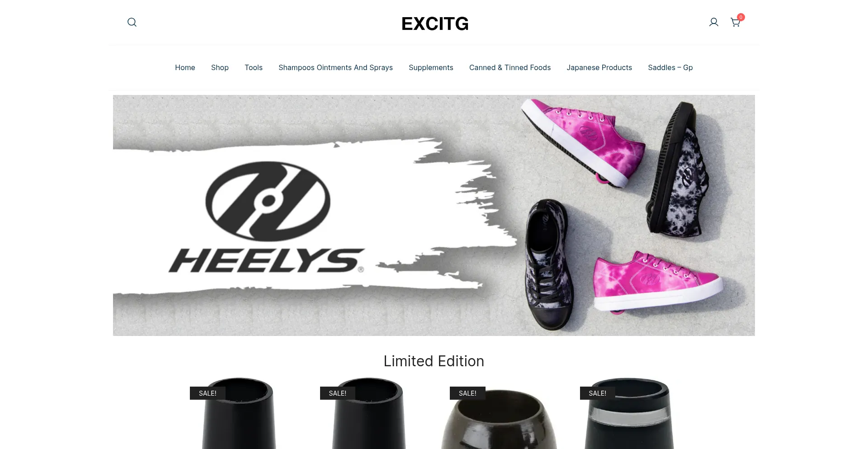The width and height of the screenshot is (868, 449).
Task: Click the Heelys hero banner image
Action: coord(434,215)
